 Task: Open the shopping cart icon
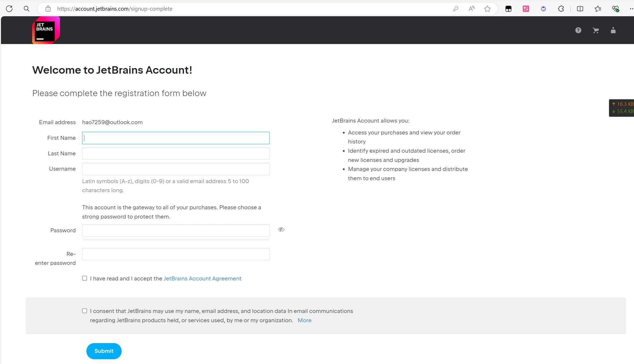(x=595, y=30)
